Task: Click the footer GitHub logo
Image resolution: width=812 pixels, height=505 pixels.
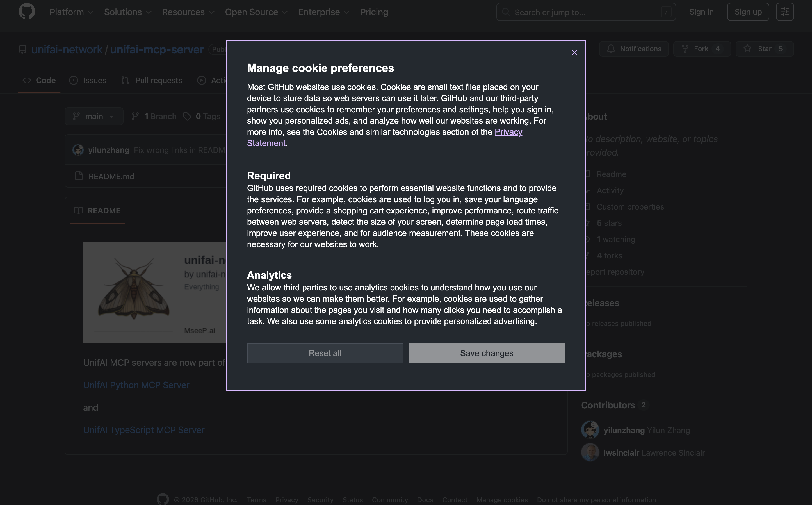Action: [x=163, y=499]
